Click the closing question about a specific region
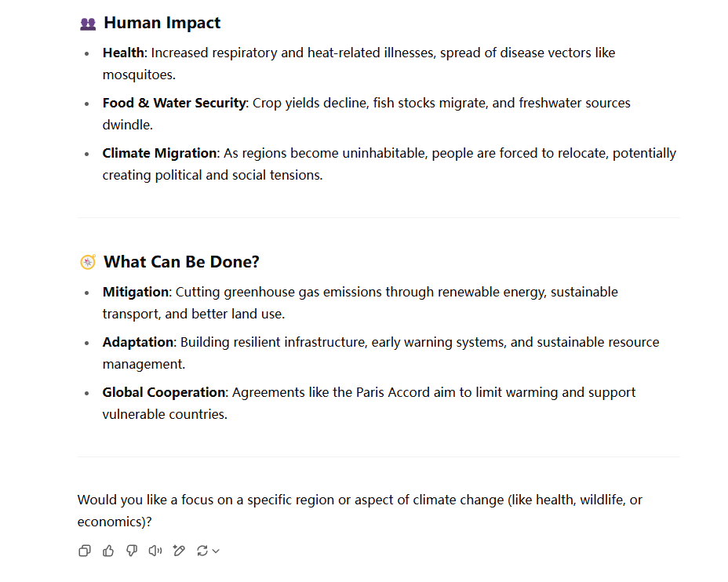Screen dimensions: 728x582 pos(360,511)
